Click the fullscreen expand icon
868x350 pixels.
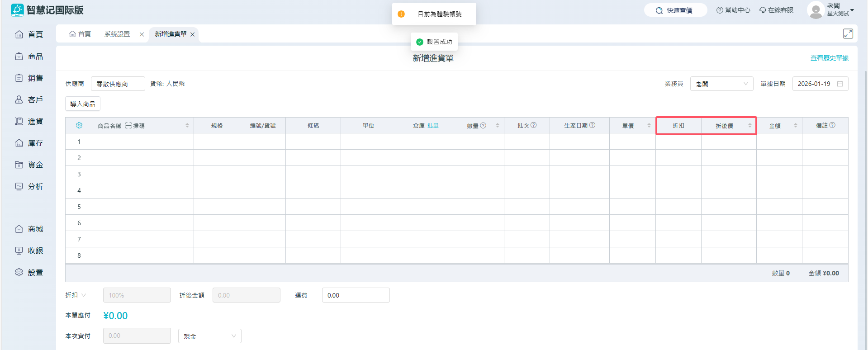click(848, 34)
